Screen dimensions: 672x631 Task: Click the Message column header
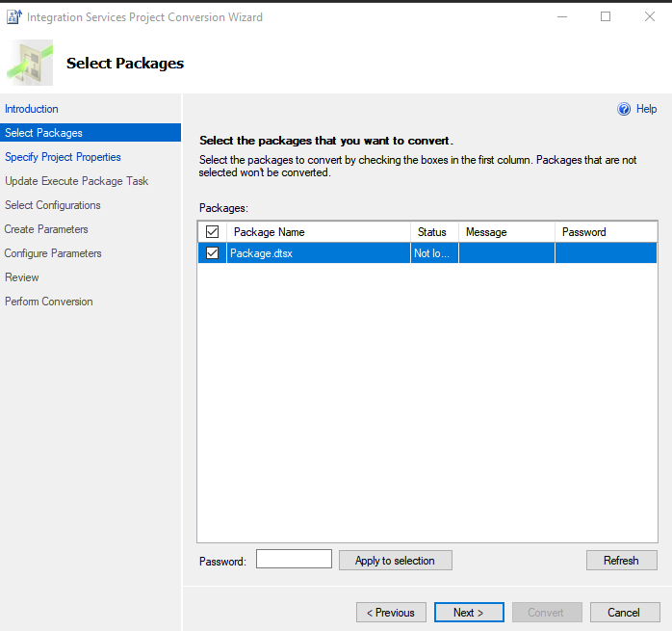point(506,232)
